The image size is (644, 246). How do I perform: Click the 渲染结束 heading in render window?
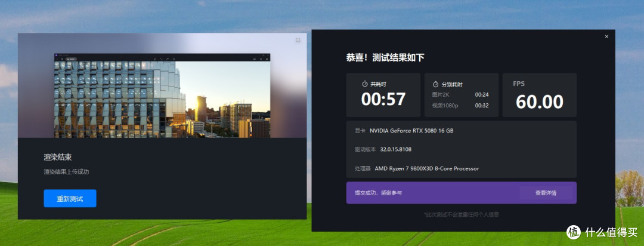pyautogui.click(x=58, y=157)
